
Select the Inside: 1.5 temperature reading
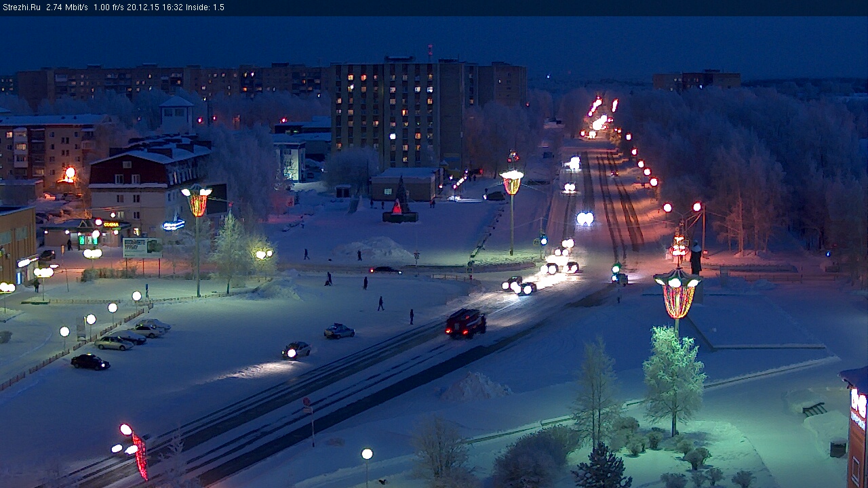204,7
